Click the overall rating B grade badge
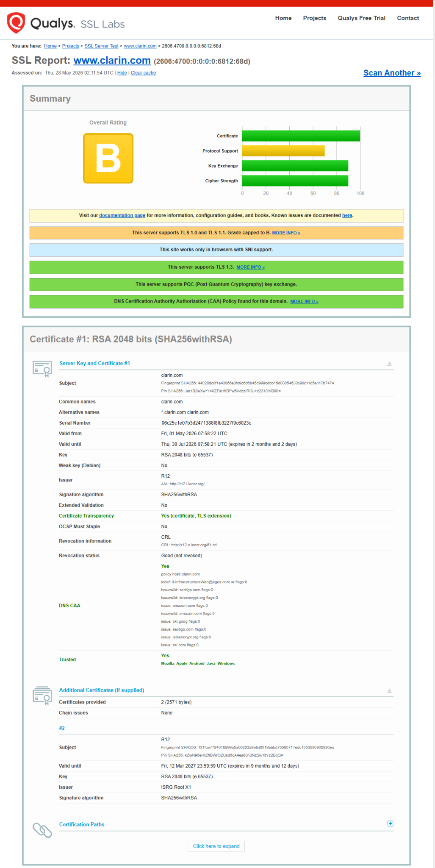 tap(108, 159)
